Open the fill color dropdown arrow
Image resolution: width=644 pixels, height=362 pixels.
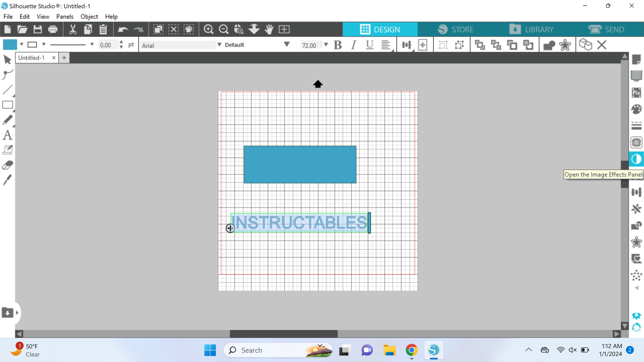coord(21,45)
